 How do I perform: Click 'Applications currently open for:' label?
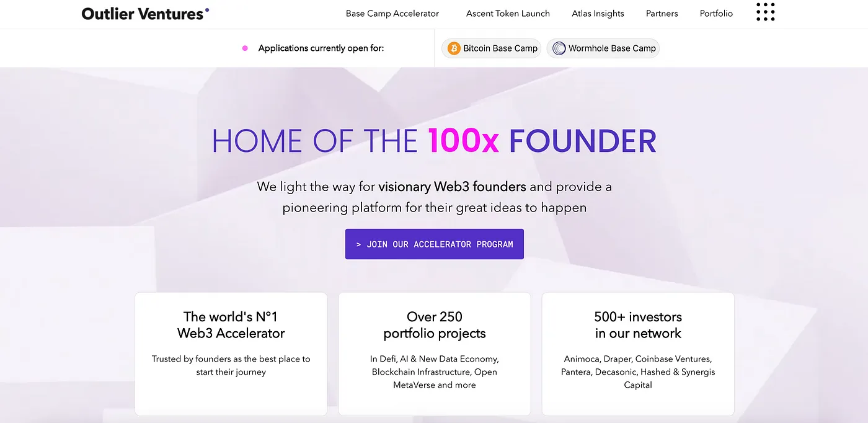tap(321, 48)
